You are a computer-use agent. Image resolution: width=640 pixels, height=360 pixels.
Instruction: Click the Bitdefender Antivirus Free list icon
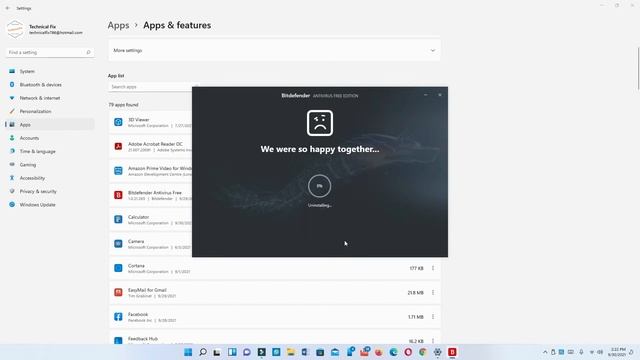pyautogui.click(x=118, y=195)
